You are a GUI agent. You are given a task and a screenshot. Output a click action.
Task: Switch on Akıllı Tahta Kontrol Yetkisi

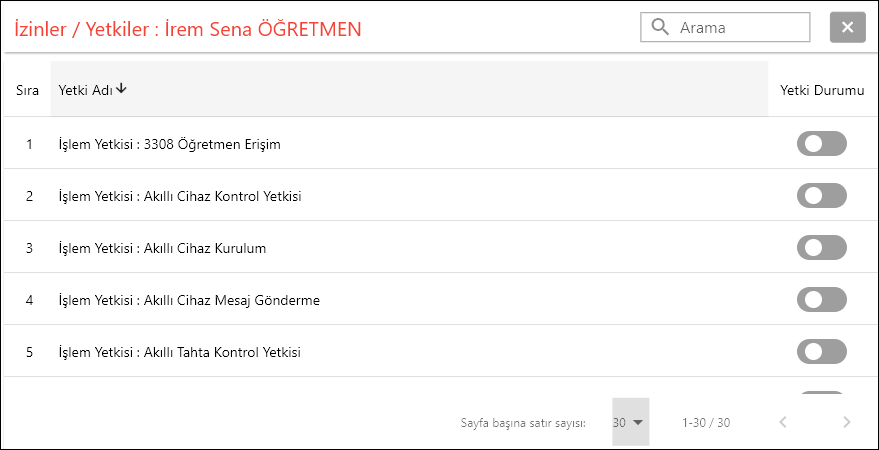[x=821, y=352]
